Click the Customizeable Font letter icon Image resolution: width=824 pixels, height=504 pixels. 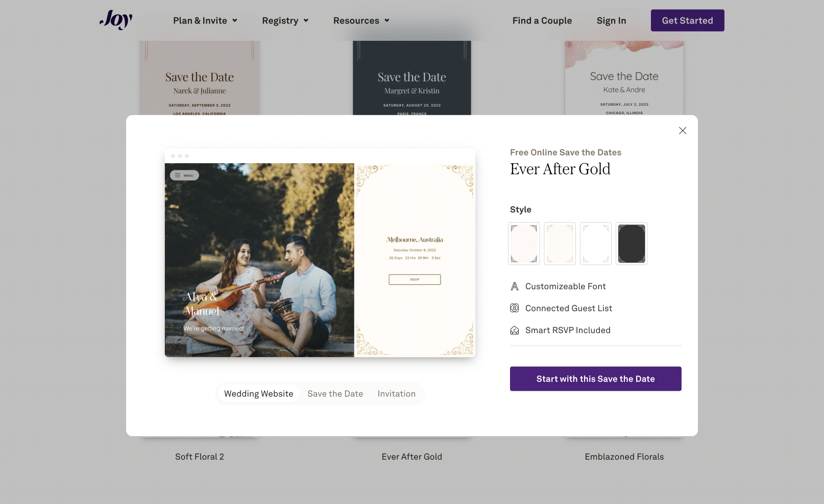pyautogui.click(x=515, y=286)
